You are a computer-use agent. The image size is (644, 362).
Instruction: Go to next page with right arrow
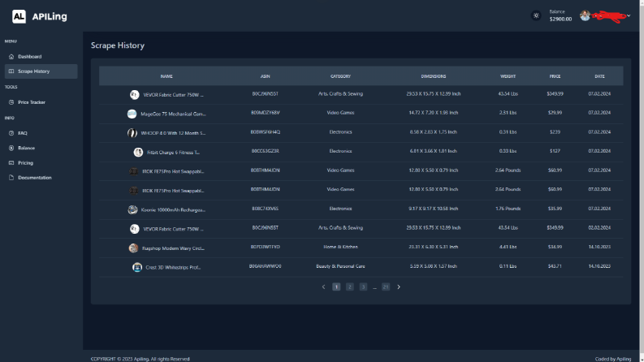click(x=399, y=287)
